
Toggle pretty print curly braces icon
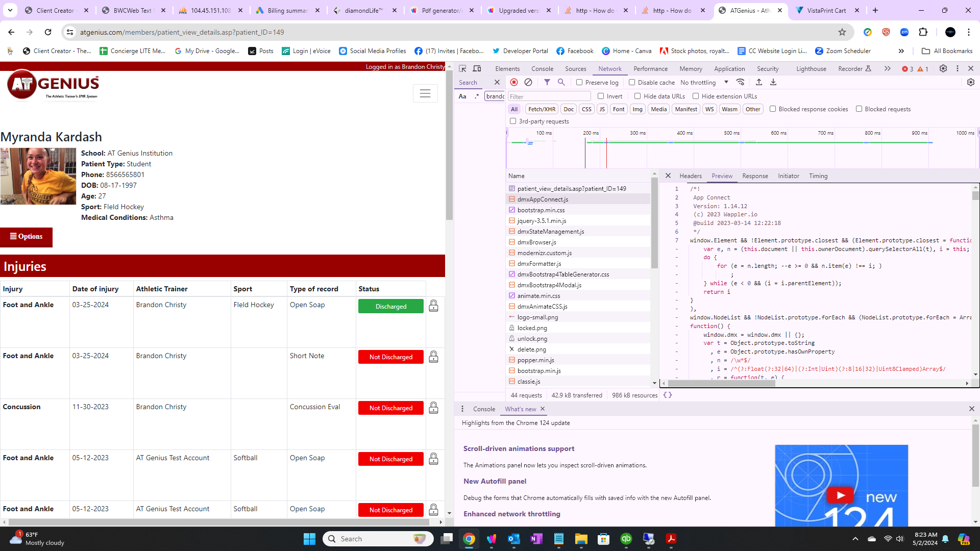click(x=668, y=395)
